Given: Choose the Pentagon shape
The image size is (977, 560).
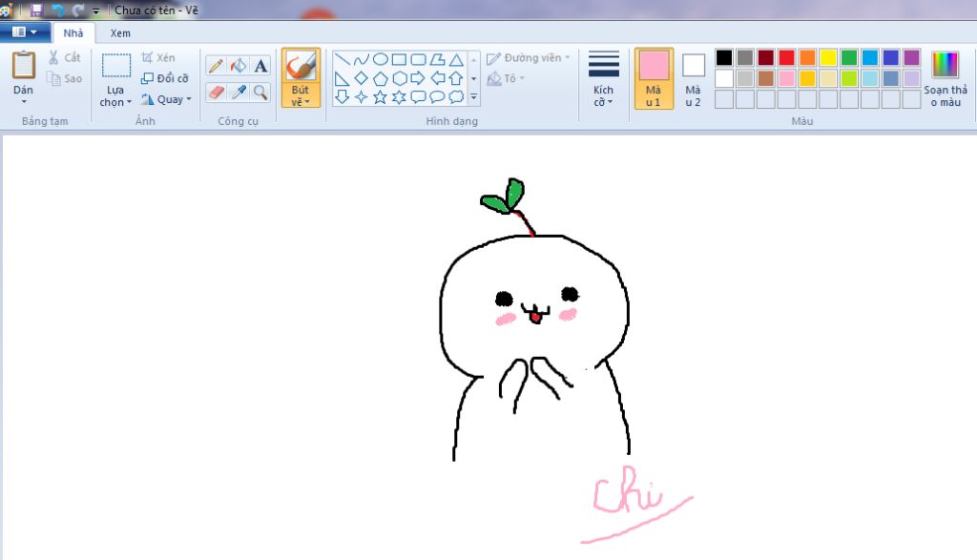Looking at the screenshot, I should click(380, 78).
